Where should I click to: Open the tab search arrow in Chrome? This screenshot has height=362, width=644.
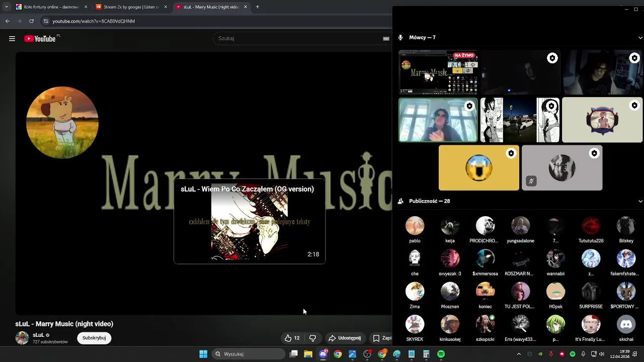6,7
